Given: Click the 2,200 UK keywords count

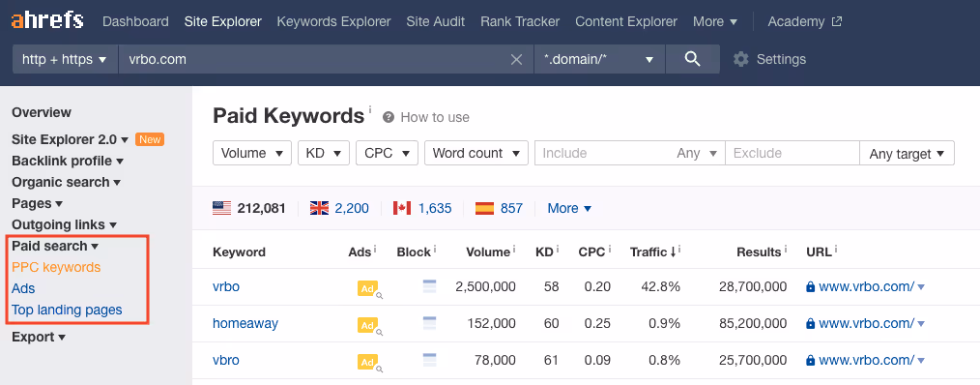Looking at the screenshot, I should 352,209.
